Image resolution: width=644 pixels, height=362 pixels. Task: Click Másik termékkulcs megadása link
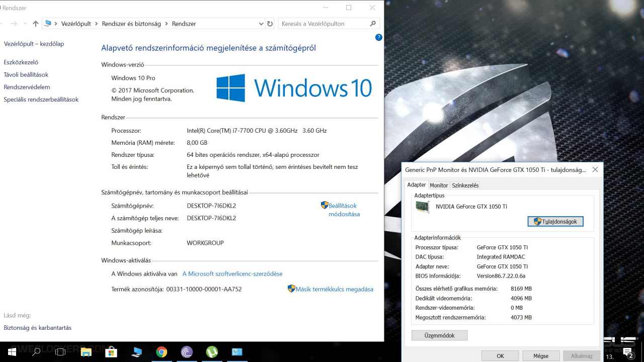[x=334, y=289]
